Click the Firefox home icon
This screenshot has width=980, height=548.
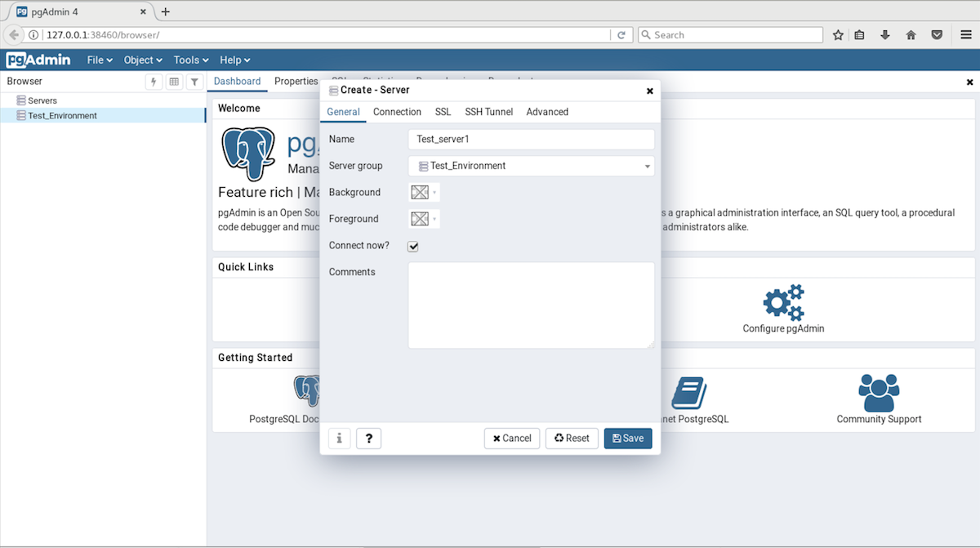coord(911,35)
